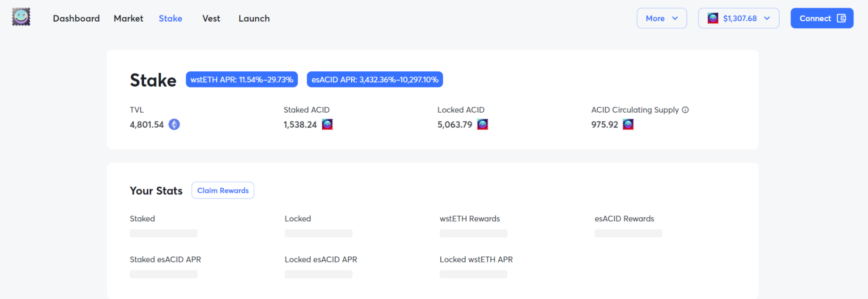The width and height of the screenshot is (868, 299).
Task: Select the Stake navigation item
Action: click(x=170, y=18)
